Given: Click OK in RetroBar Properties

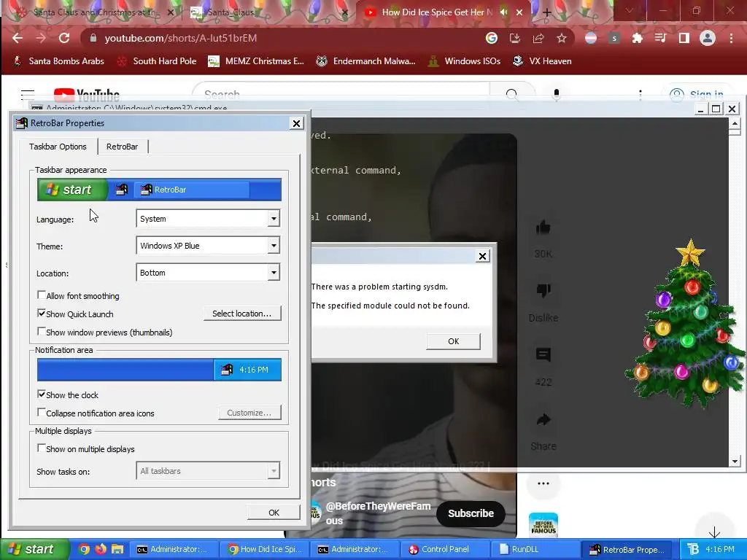Looking at the screenshot, I should tap(274, 513).
